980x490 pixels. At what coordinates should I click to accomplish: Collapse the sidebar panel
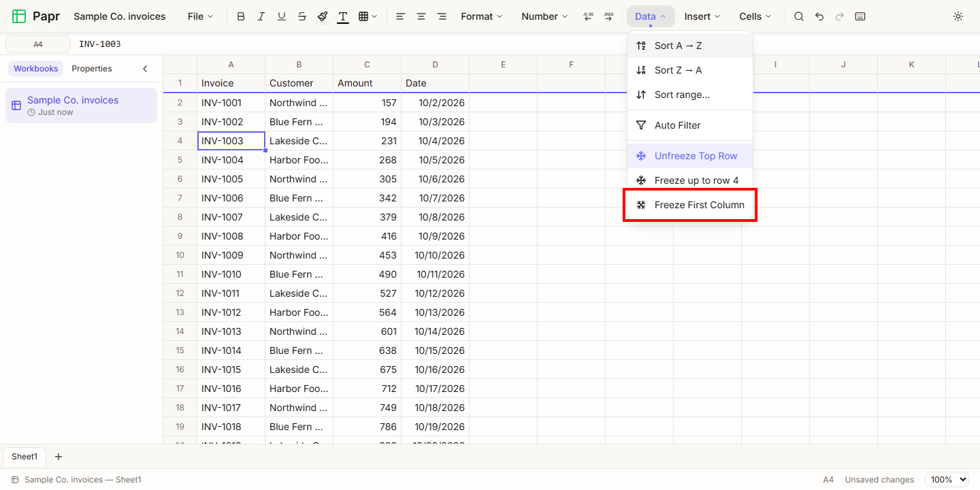pos(145,69)
